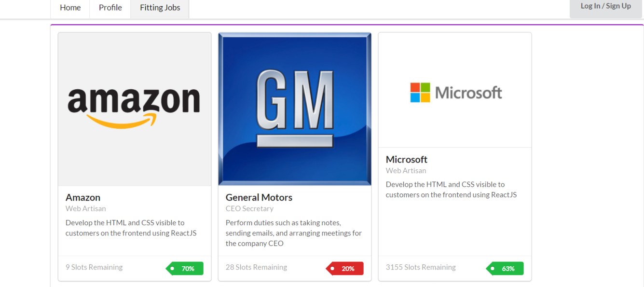
Task: Click the Microsoft job description text
Action: (452, 190)
